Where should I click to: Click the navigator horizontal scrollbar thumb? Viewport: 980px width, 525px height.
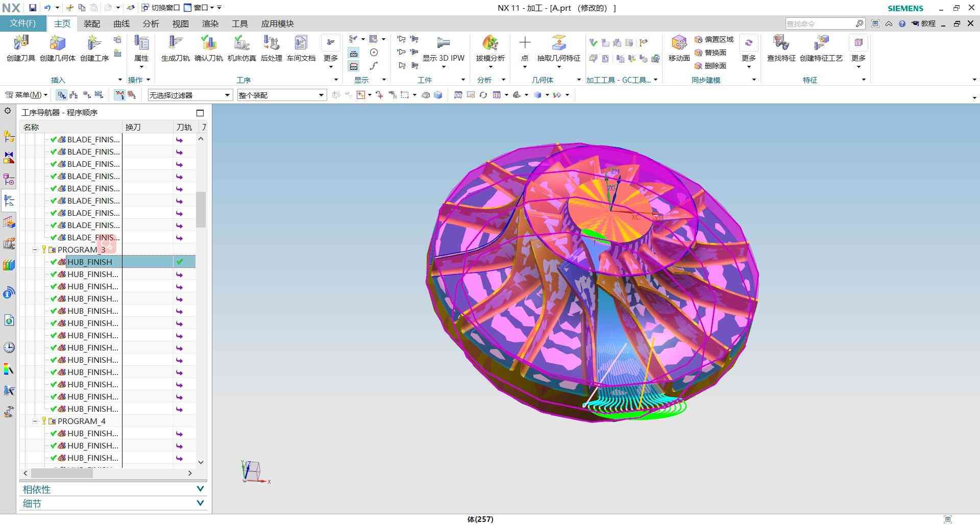[x=62, y=473]
